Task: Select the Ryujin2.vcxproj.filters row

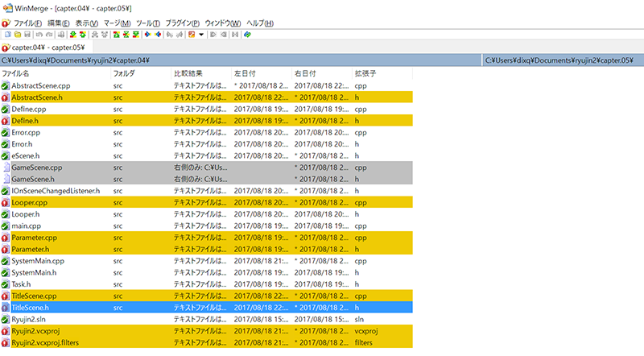Action: pyautogui.click(x=206, y=342)
